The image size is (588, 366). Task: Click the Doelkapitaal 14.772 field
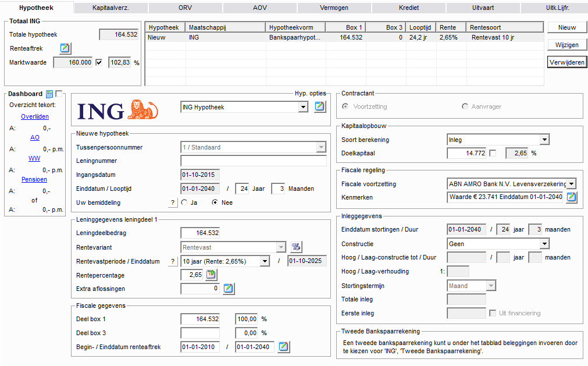click(466, 153)
